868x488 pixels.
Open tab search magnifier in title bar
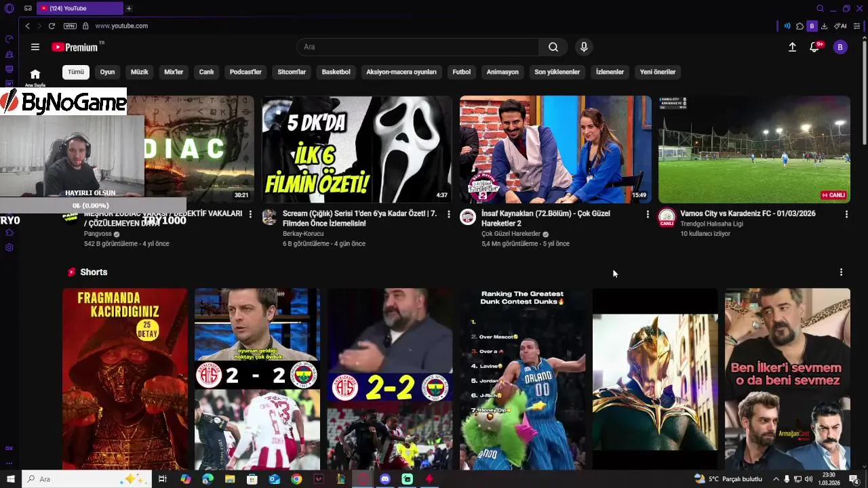(820, 9)
